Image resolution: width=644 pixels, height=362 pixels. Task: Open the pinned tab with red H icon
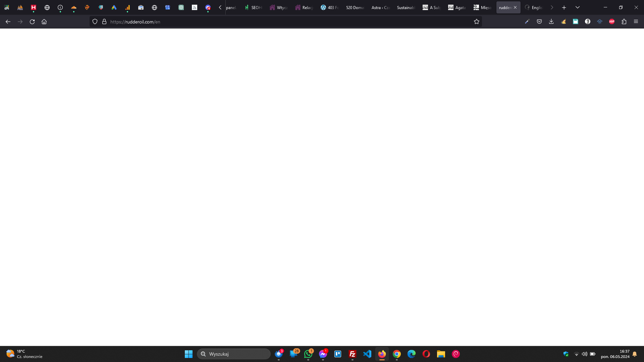click(34, 7)
